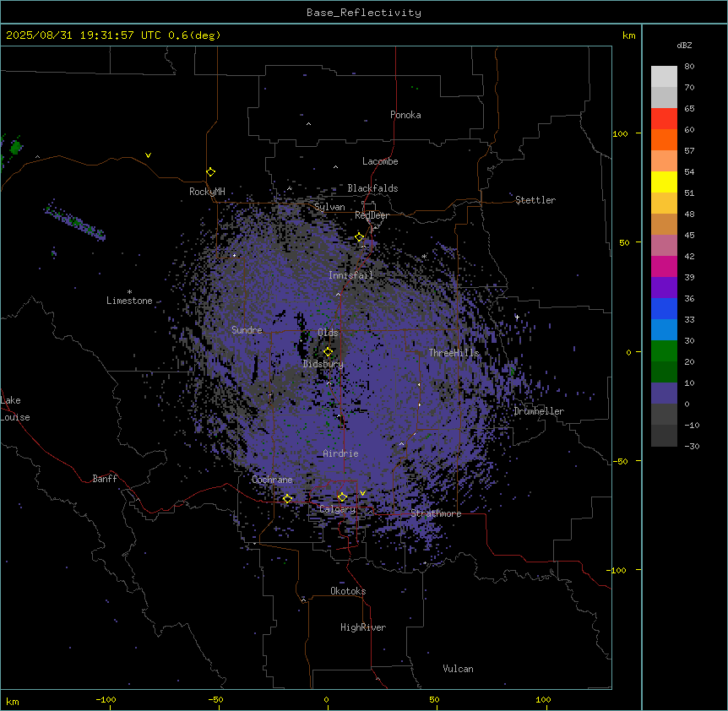Click the Okotoks label
Screen dimensions: 728x711
(348, 591)
